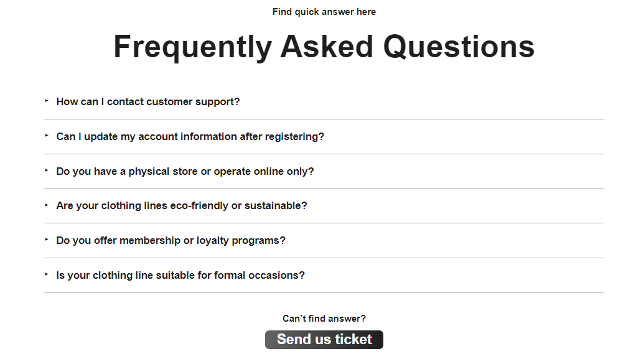Screen dimensions: 636x364
Task: Click the 'Can't find answer?' text
Action: click(324, 319)
